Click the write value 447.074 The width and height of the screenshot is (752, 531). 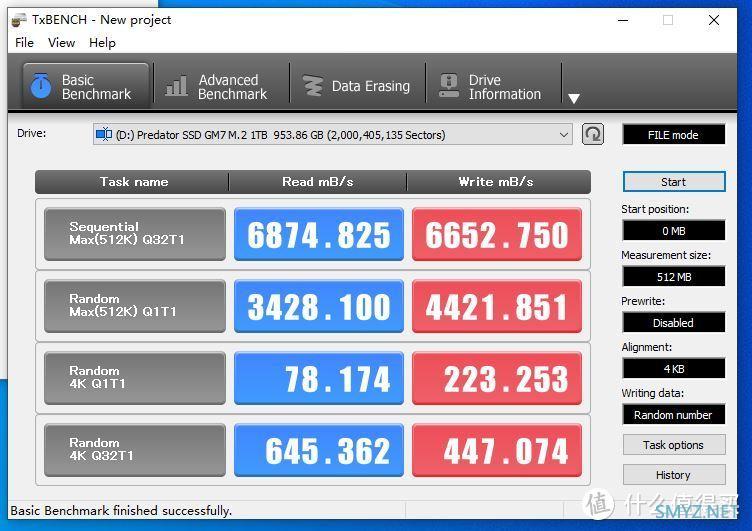497,450
